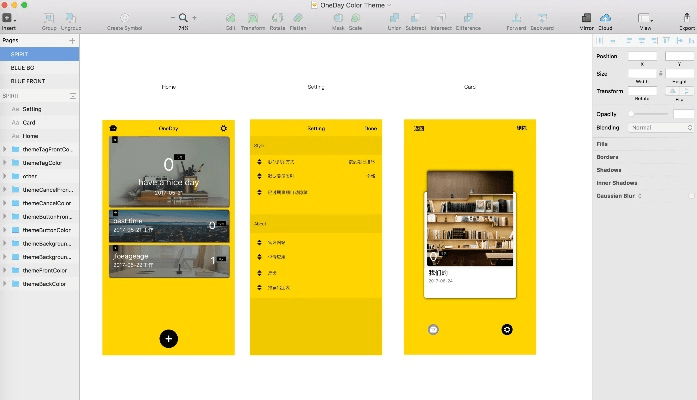Select the Mirror toolbar icon
Screen dimensions: 697x400
(586, 19)
